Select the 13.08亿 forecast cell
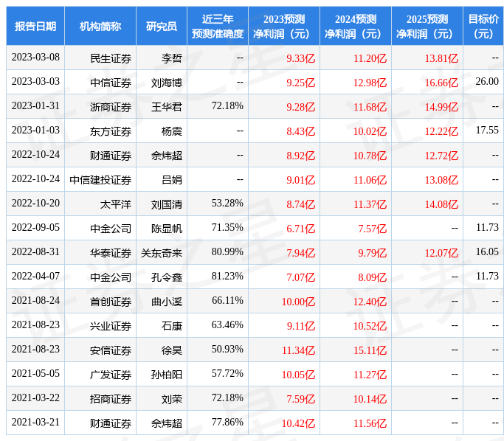504x441 pixels. (x=441, y=180)
